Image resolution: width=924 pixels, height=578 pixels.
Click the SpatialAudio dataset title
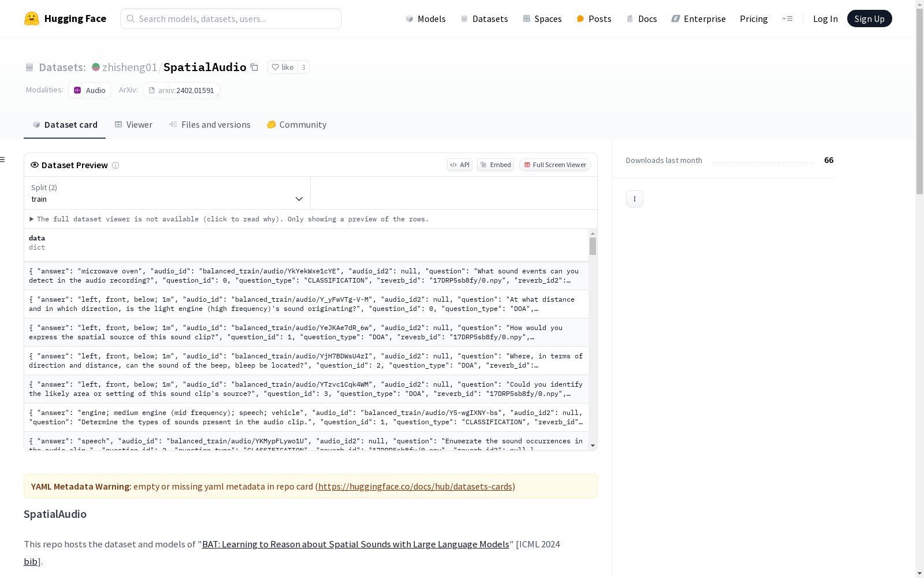205,67
